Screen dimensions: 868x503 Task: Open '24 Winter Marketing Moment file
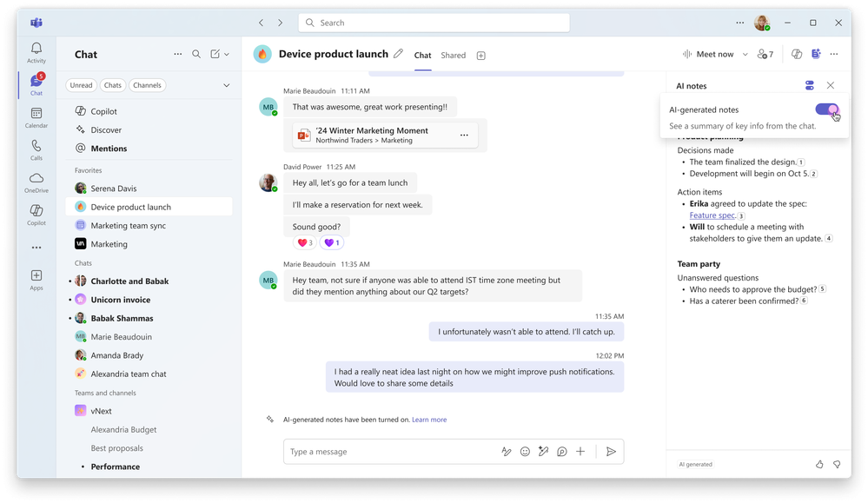pos(385,135)
